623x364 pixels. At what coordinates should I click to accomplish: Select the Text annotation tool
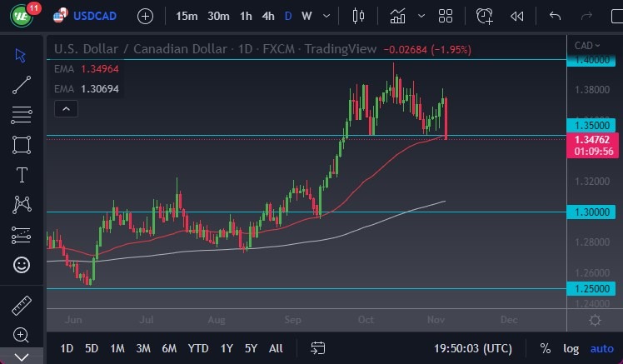click(22, 175)
